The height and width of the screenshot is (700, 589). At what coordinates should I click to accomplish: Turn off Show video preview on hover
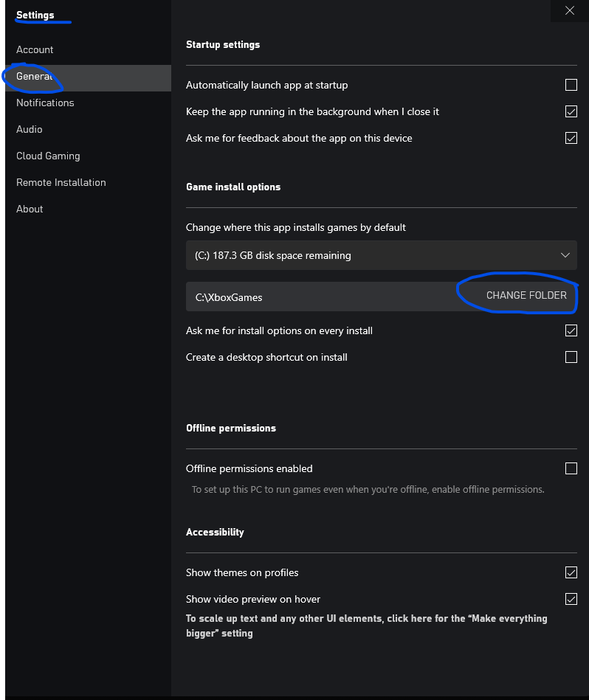pyautogui.click(x=571, y=599)
